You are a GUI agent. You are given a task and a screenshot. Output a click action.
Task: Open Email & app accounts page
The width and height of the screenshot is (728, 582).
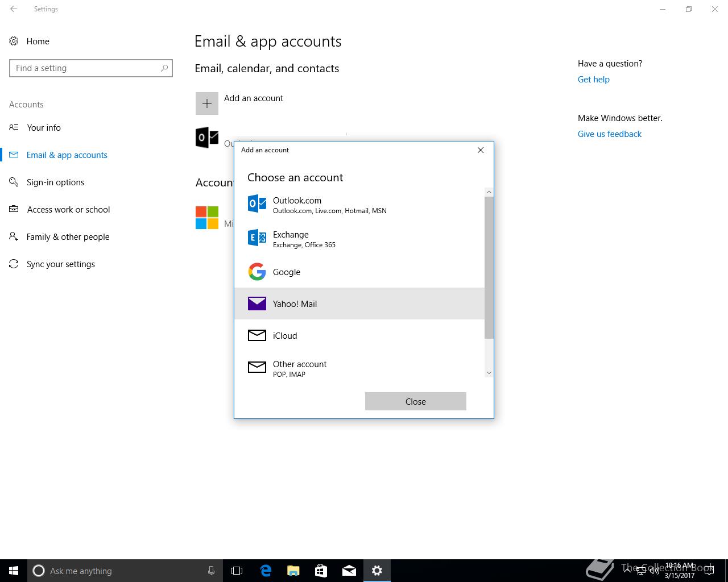67,155
